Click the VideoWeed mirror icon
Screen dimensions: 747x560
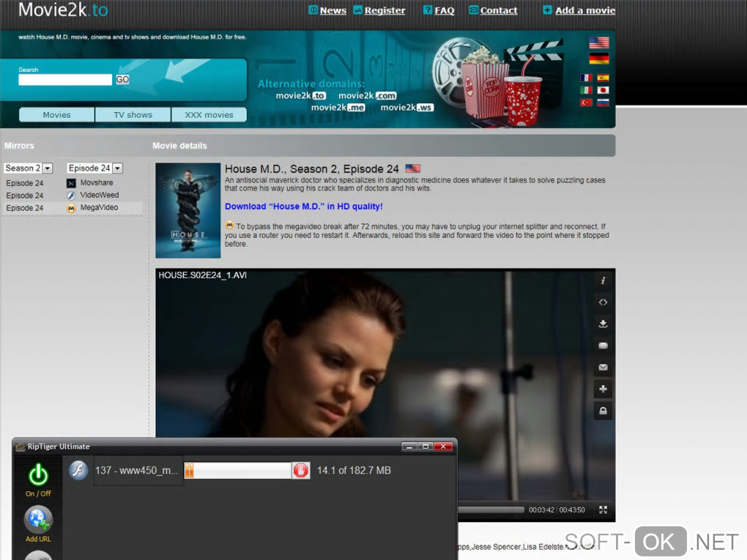coord(71,195)
